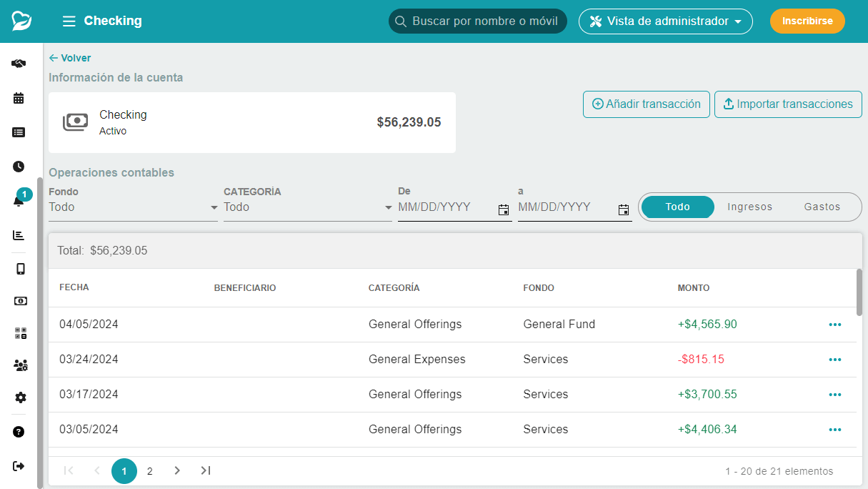Click the transactions table vertical scrollbar
Image resolution: width=868 pixels, height=489 pixels.
pos(859,292)
